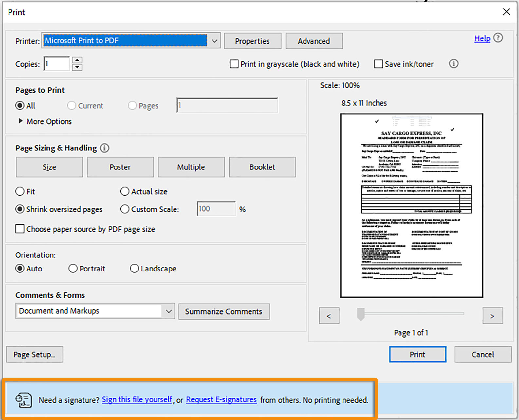The height and width of the screenshot is (420, 519).
Task: Enable Print in grayscale checkbox
Action: coord(234,64)
